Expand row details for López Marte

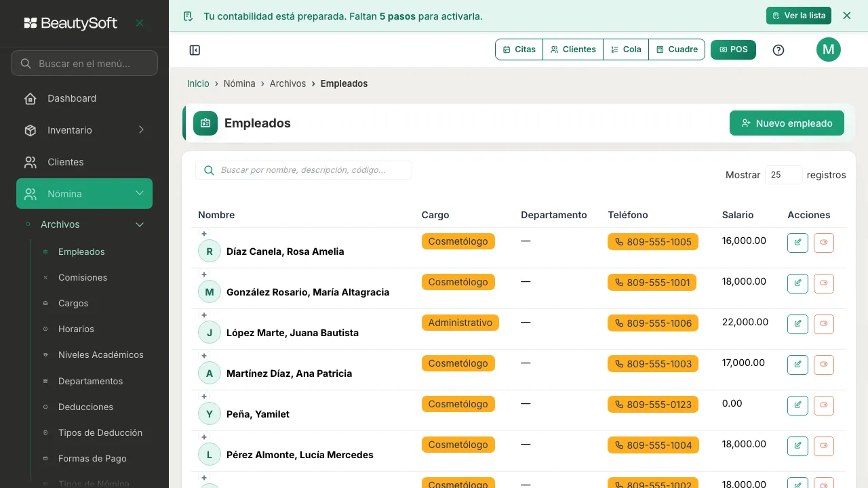point(204,315)
